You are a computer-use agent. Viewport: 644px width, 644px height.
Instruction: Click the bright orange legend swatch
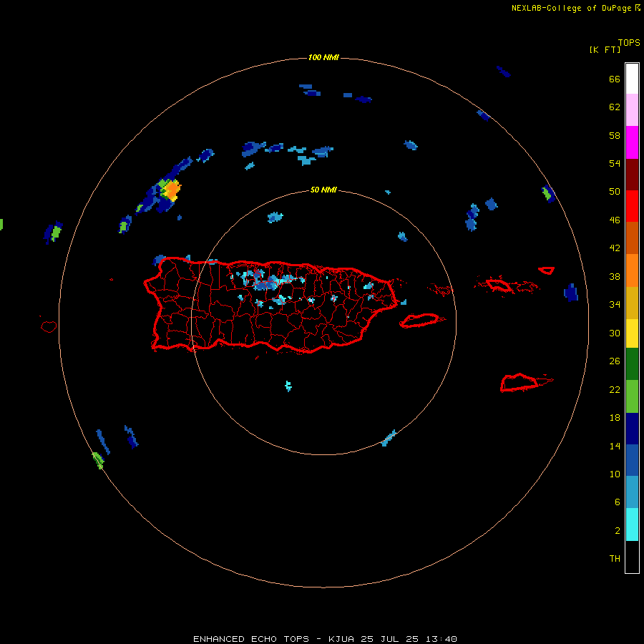pos(632,270)
